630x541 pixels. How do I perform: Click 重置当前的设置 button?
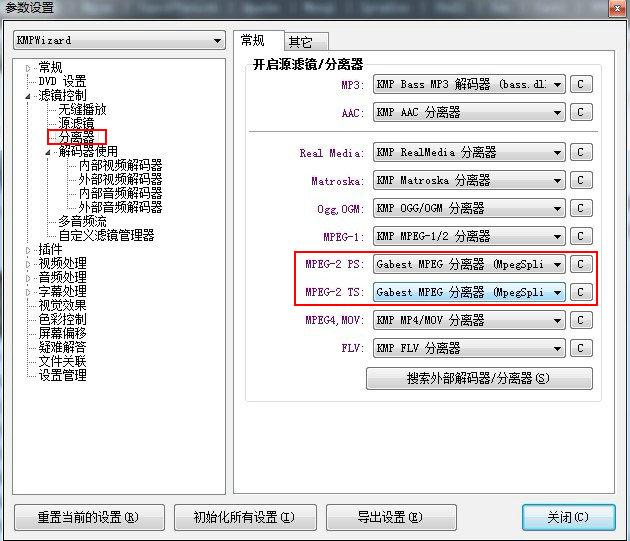tap(89, 517)
